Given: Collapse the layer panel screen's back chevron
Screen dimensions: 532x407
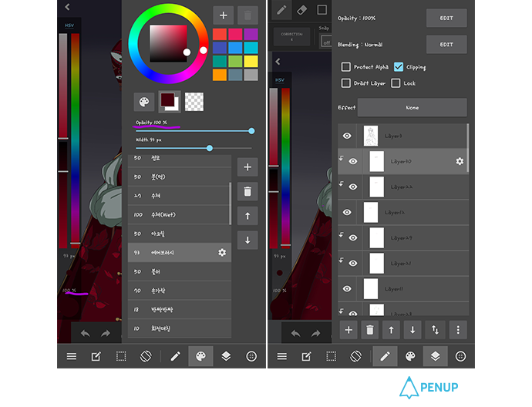Looking at the screenshot, I should point(278,62).
